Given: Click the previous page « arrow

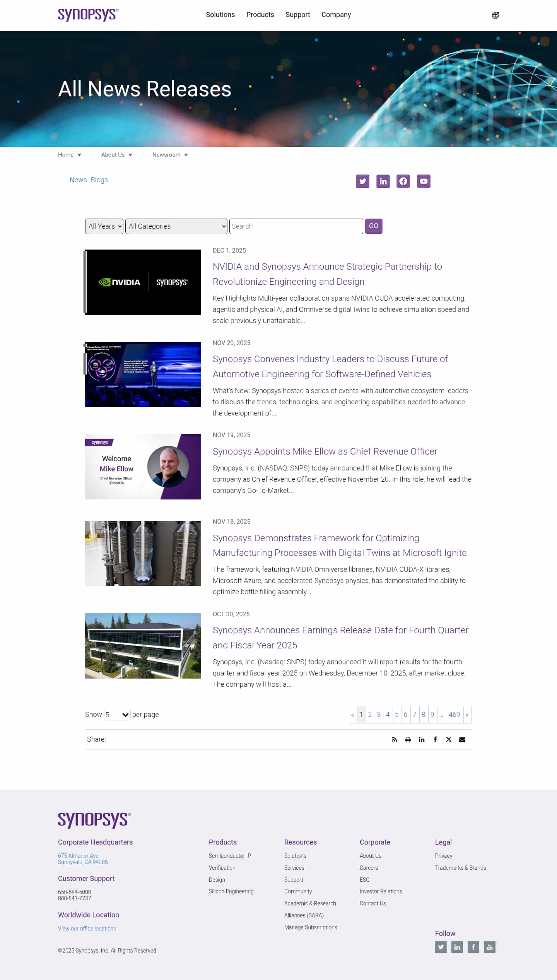Looking at the screenshot, I should (x=352, y=715).
